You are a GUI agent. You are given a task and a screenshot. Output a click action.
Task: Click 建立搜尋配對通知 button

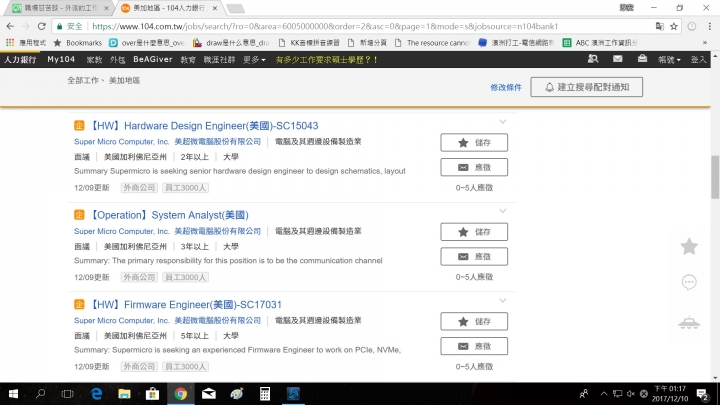586,87
